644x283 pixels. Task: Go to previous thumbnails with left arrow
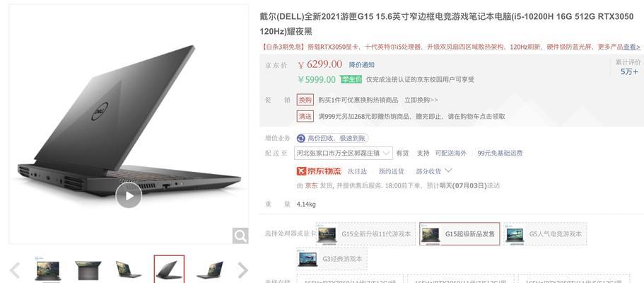(x=15, y=270)
